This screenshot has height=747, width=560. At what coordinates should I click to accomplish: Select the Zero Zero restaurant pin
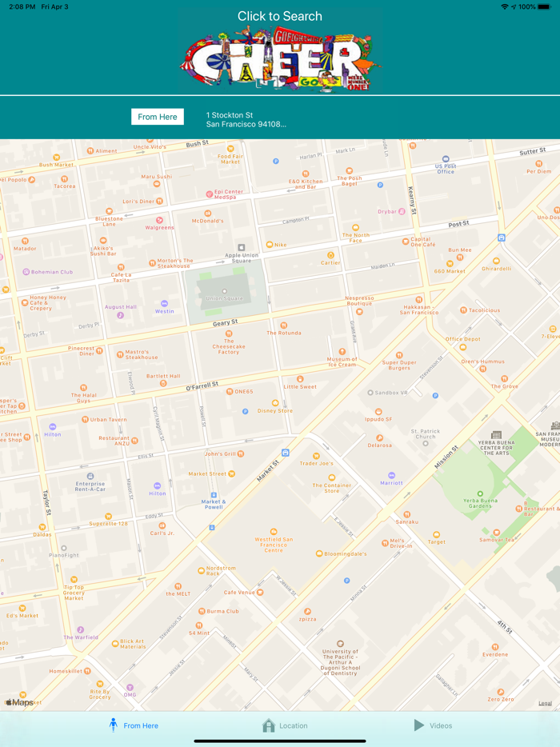[x=501, y=692]
